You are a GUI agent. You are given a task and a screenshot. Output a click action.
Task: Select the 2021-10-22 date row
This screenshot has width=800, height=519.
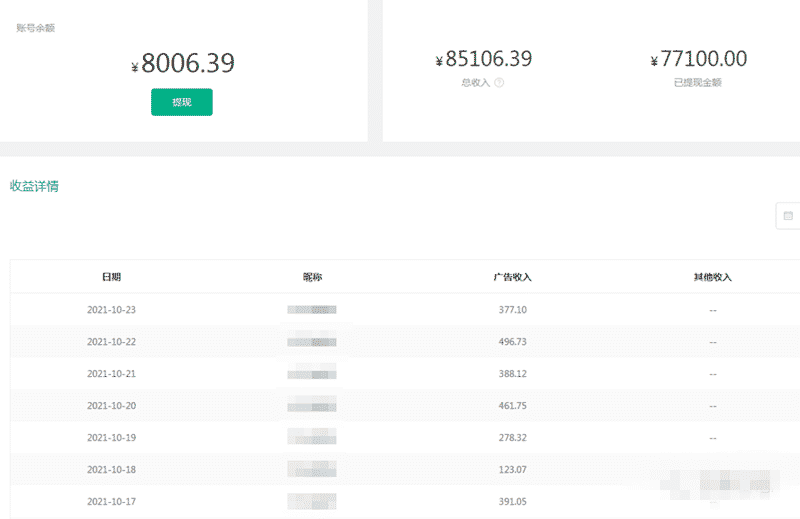(x=405, y=342)
